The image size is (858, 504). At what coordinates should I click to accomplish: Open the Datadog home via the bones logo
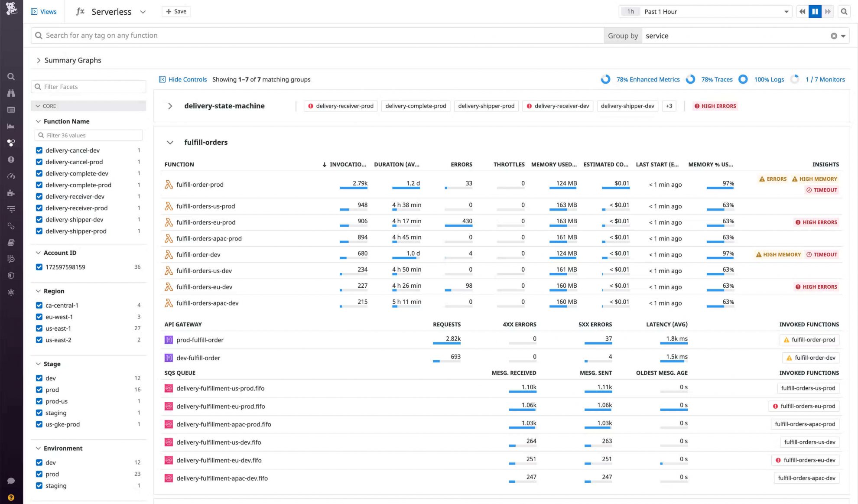tap(11, 9)
